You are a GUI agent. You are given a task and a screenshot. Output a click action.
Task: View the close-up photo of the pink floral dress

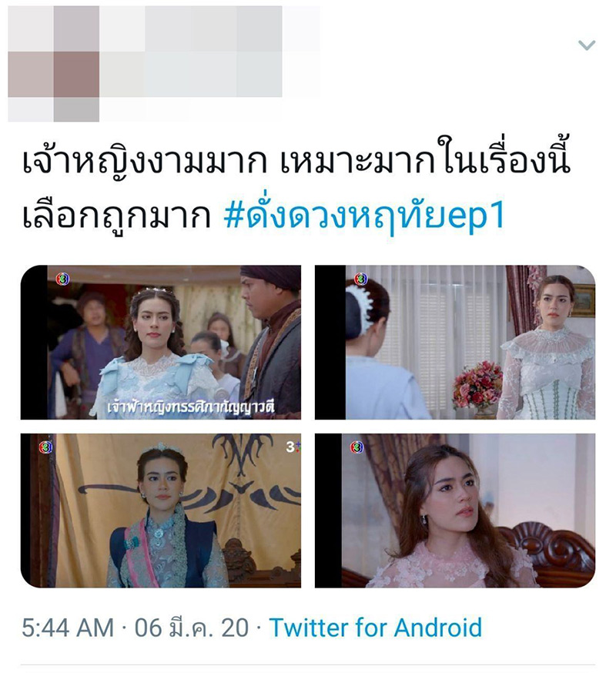pos(455,511)
